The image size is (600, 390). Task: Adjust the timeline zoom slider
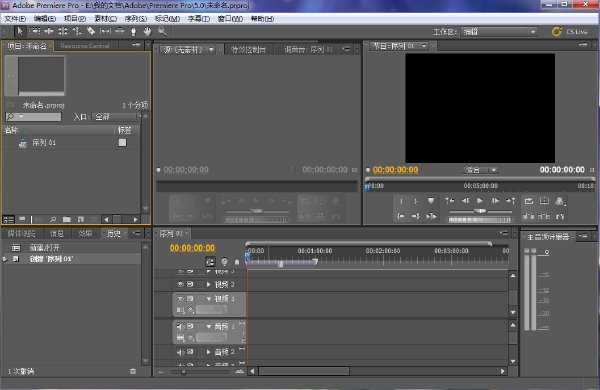pyautogui.click(x=183, y=372)
